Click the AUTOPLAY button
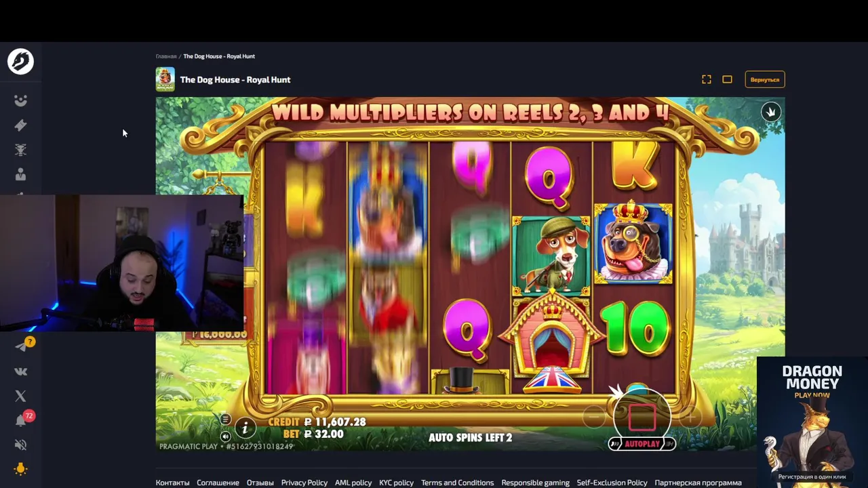Image resolution: width=868 pixels, height=488 pixels. [x=642, y=444]
